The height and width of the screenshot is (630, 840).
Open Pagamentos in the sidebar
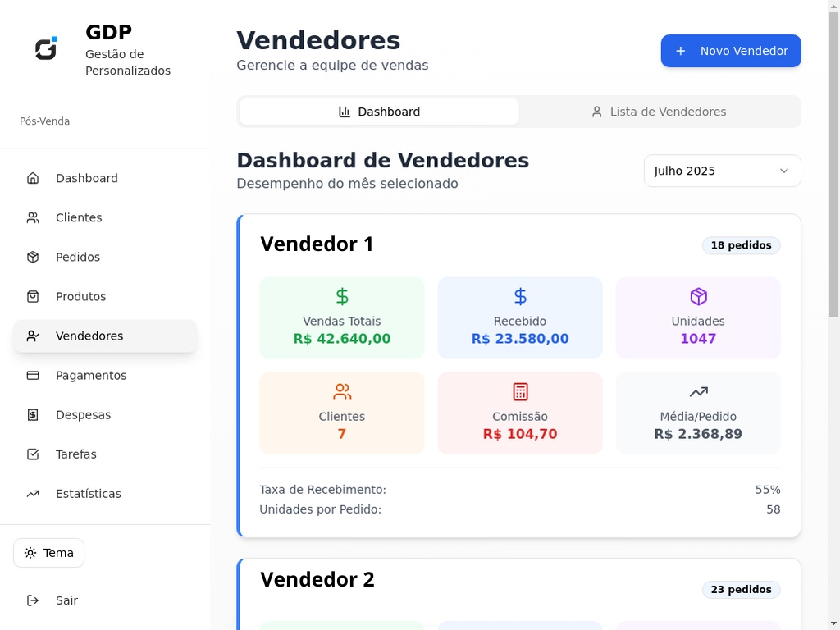(105, 376)
